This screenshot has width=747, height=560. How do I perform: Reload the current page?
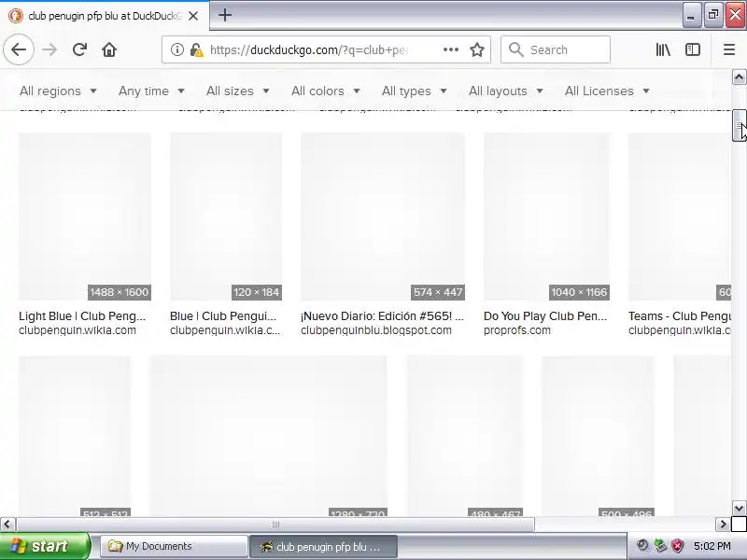pos(79,49)
